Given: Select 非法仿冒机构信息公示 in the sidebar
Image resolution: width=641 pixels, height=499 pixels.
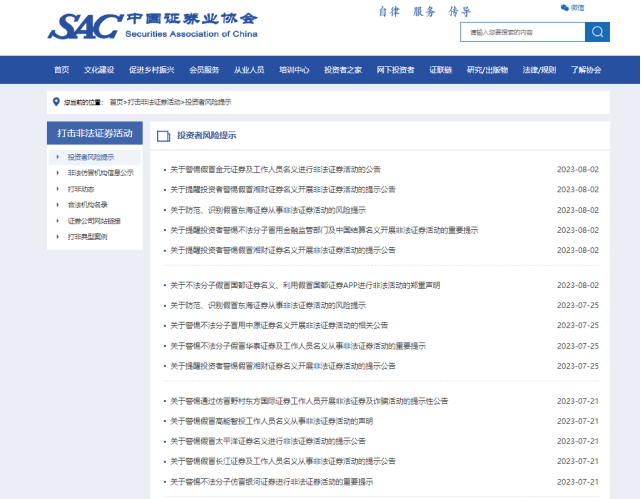Looking at the screenshot, I should click(x=101, y=173).
